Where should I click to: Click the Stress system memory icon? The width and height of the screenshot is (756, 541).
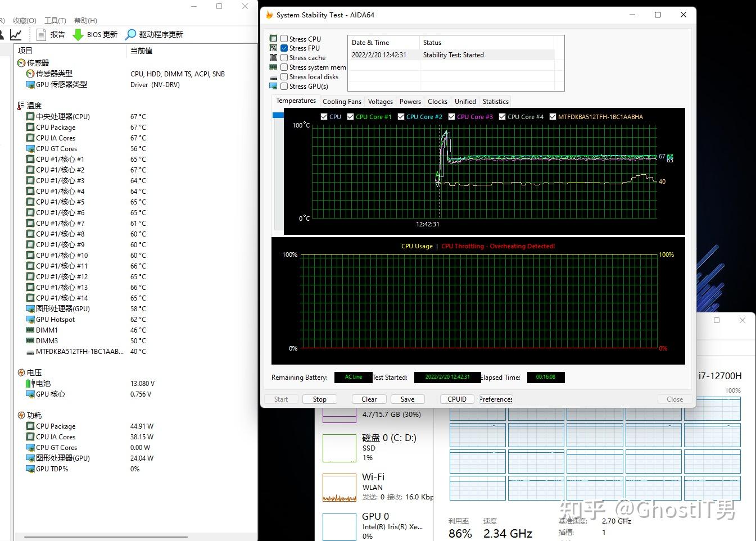[274, 67]
